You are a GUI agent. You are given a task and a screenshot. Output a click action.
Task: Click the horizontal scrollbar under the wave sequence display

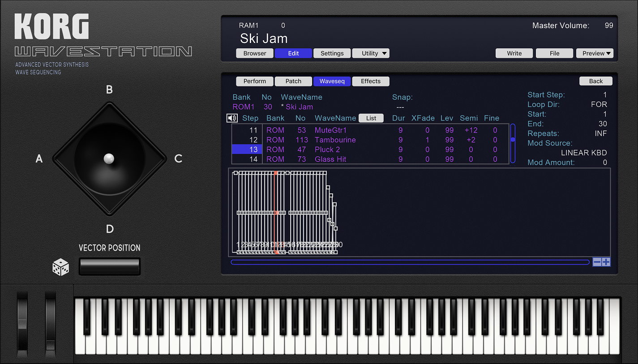point(410,262)
